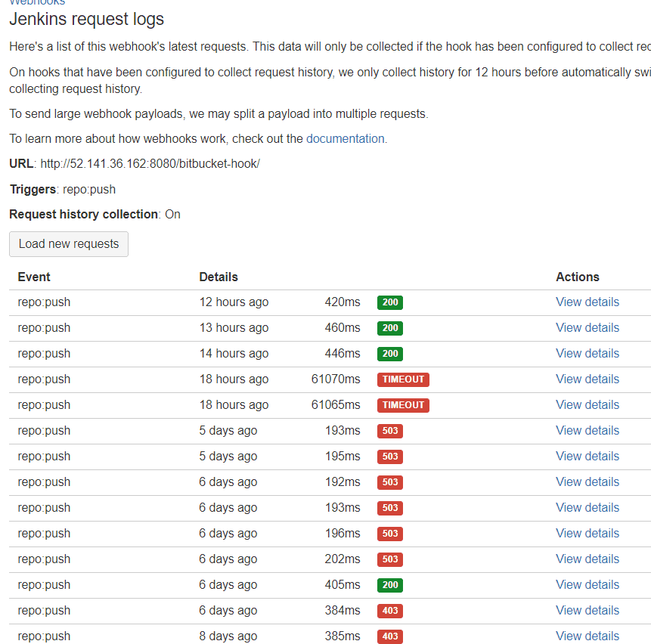651x644 pixels.
Task: Click the TIMEOUT badge on the 61070ms row
Action: coord(403,379)
